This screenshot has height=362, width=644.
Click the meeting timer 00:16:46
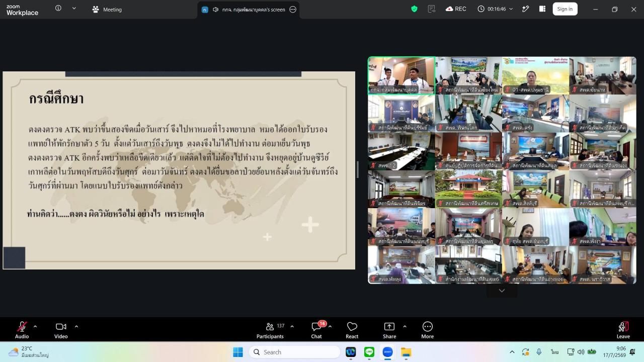(496, 9)
